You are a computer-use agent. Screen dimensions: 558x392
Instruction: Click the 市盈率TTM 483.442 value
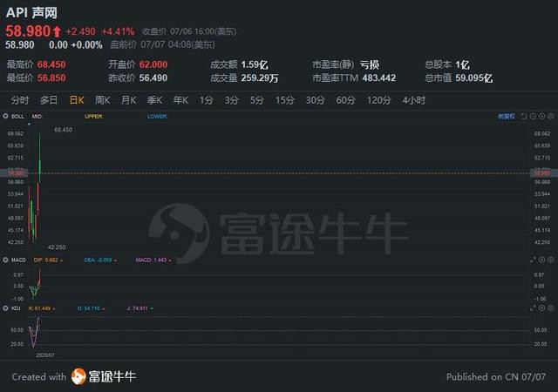coord(379,78)
